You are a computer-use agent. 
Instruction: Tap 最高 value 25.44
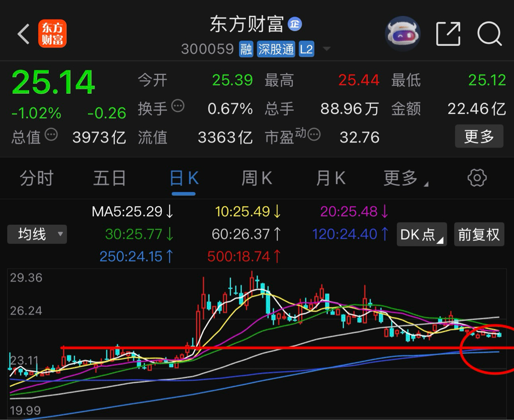pos(359,80)
